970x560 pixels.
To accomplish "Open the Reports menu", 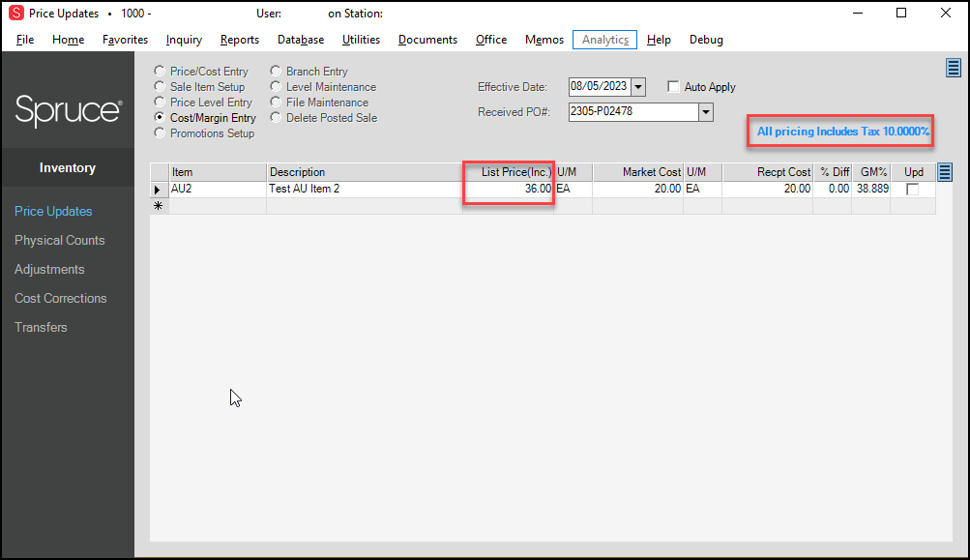I will [x=240, y=40].
